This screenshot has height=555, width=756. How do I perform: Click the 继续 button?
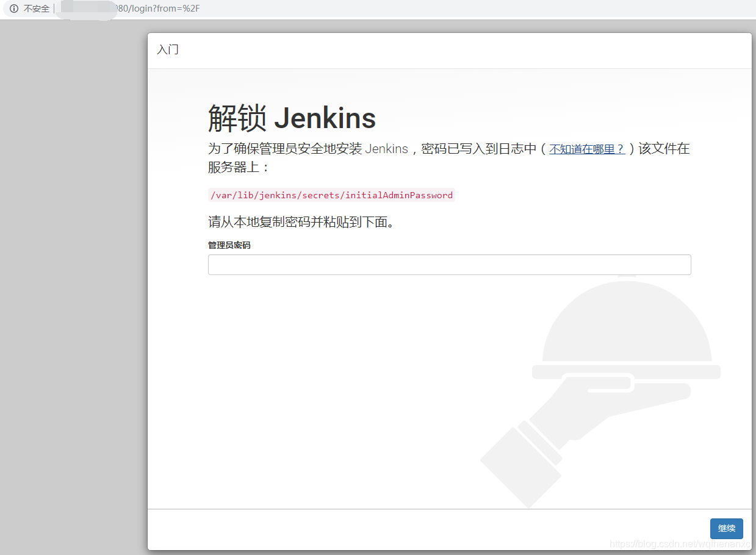[726, 529]
